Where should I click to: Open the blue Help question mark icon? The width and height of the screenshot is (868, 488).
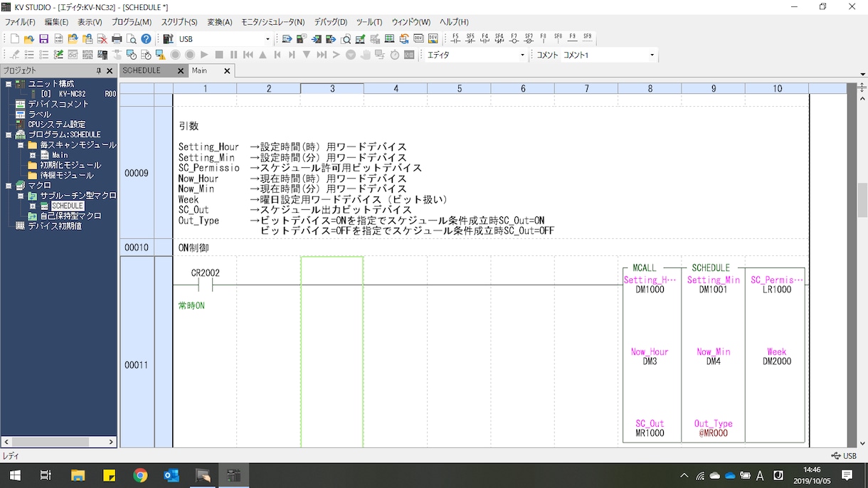(146, 39)
